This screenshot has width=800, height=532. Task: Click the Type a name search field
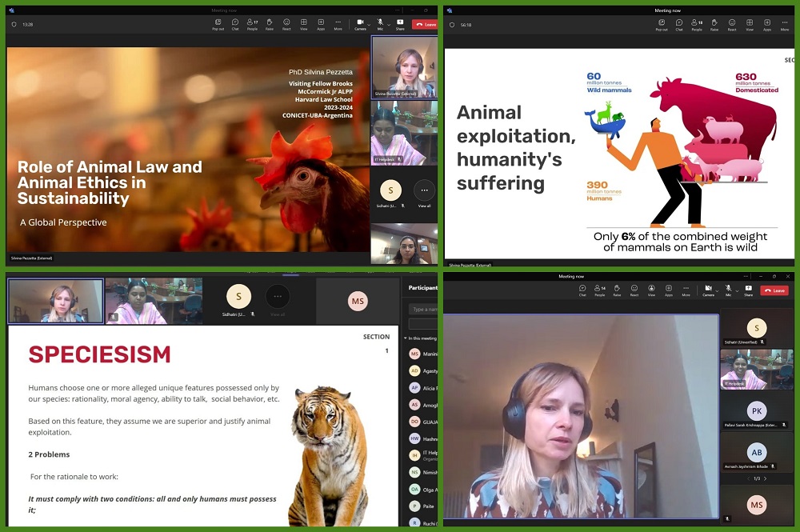[423, 309]
